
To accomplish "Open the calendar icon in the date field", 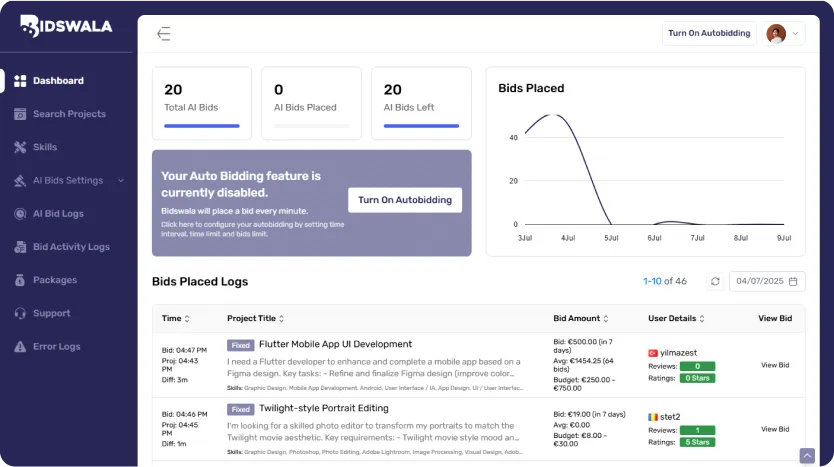I will coord(793,281).
